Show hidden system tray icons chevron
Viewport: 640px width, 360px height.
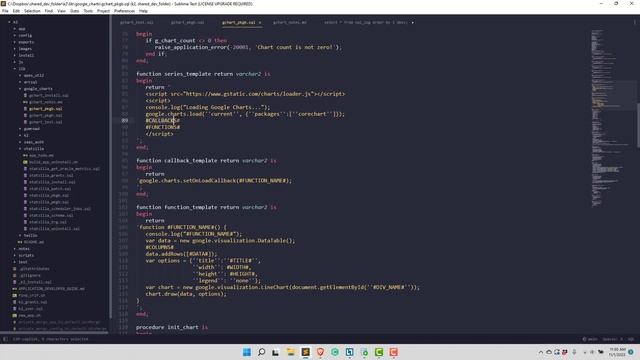tap(541, 352)
